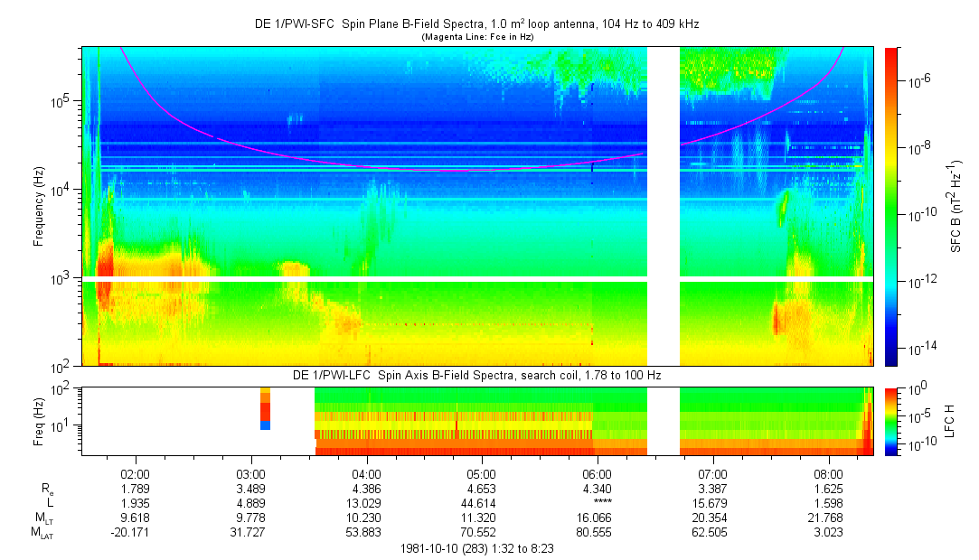Click the Frequency (Hz) y-axis label
979x560 pixels.
tap(39, 206)
